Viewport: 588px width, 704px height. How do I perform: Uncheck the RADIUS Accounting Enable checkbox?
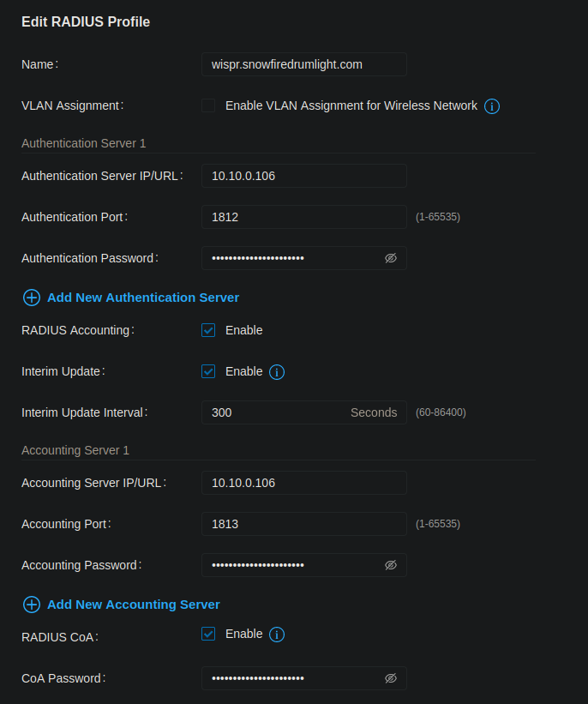click(x=208, y=330)
